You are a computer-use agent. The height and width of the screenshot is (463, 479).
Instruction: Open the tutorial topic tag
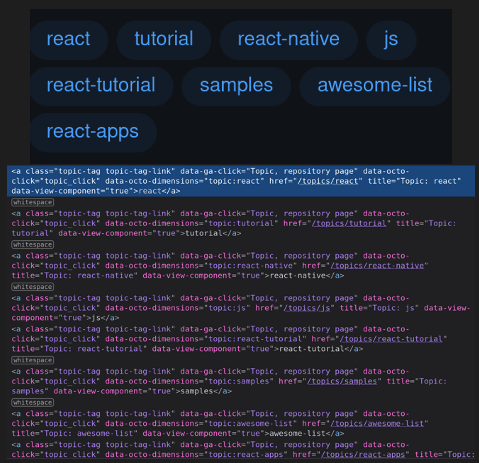coord(164,39)
